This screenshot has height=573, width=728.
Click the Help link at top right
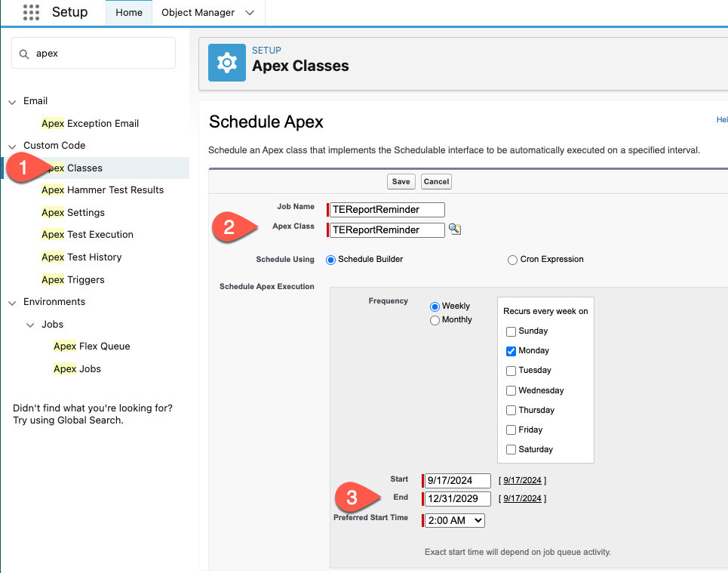pos(722,120)
